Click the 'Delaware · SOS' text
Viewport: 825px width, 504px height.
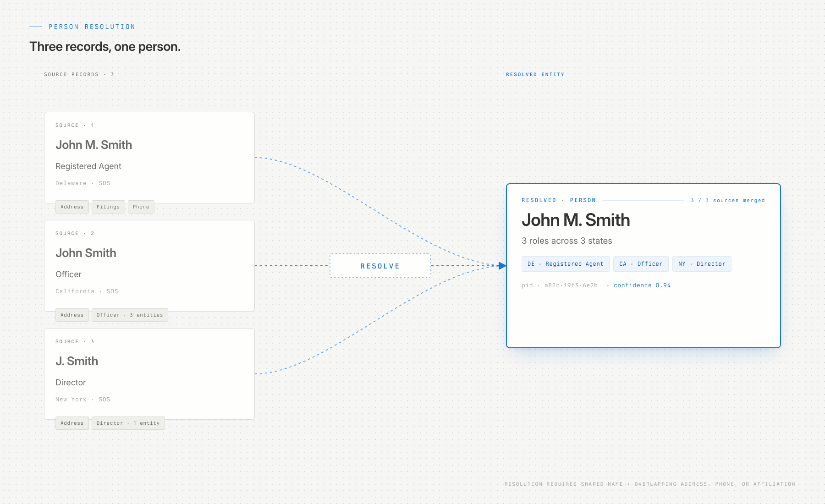point(83,183)
